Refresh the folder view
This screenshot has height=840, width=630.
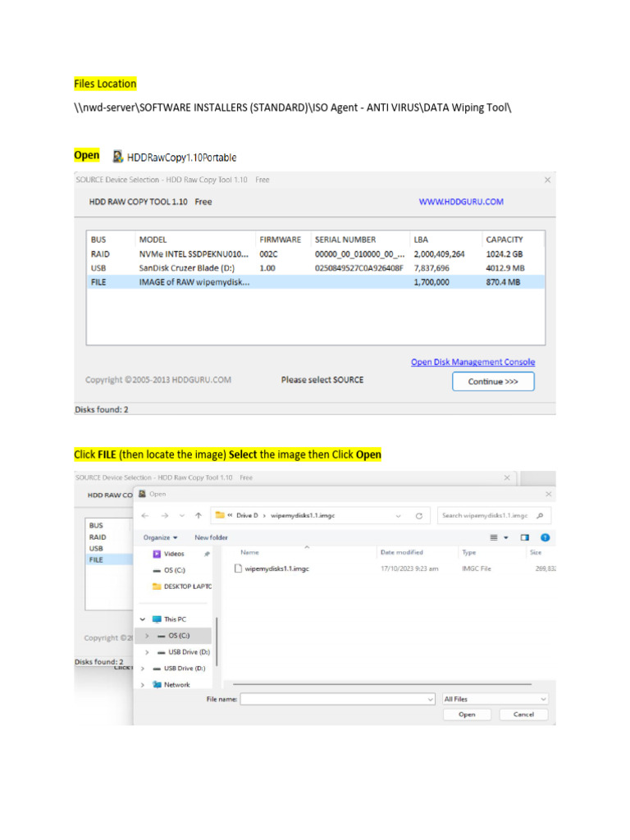[419, 516]
